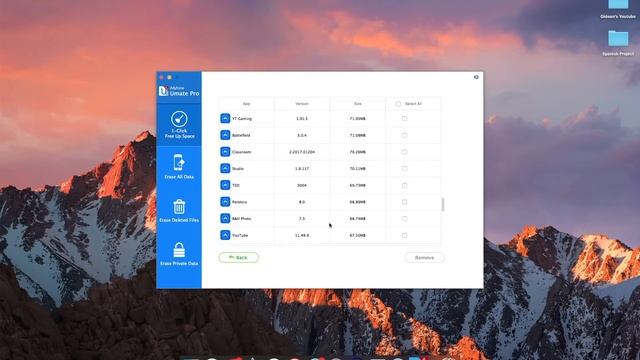This screenshot has height=360, width=640.
Task: Check the Pandora row checkbox
Action: pyautogui.click(x=404, y=202)
